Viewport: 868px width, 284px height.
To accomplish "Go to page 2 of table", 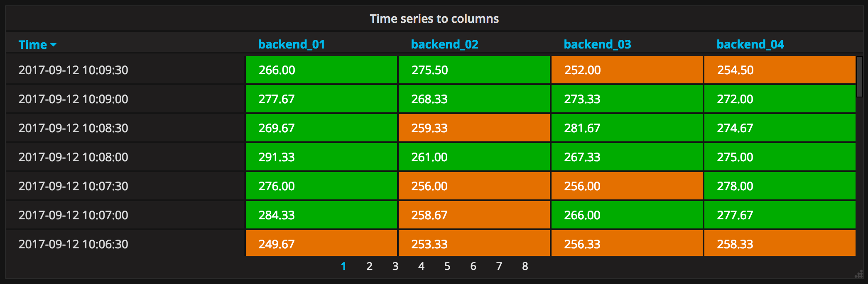I will click(x=369, y=266).
